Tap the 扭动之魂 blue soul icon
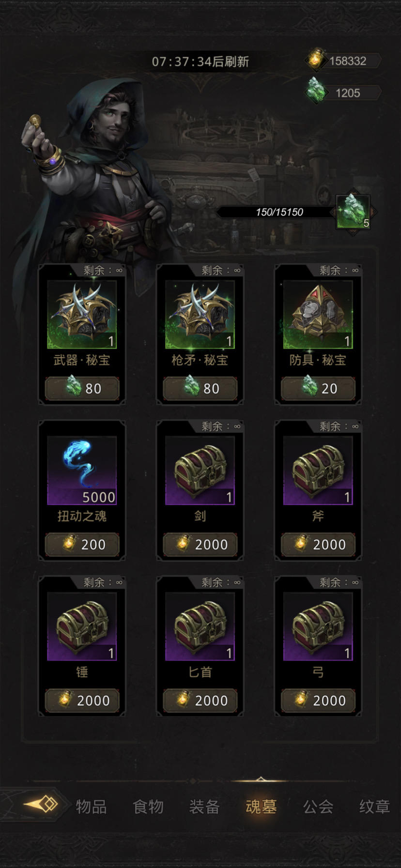Image resolution: width=401 pixels, height=868 pixels. pyautogui.click(x=82, y=470)
